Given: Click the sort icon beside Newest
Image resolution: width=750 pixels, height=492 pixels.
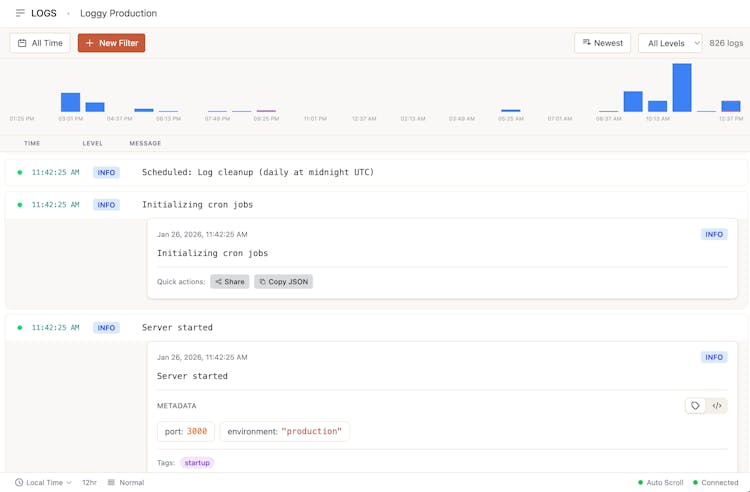Looking at the screenshot, I should [586, 43].
